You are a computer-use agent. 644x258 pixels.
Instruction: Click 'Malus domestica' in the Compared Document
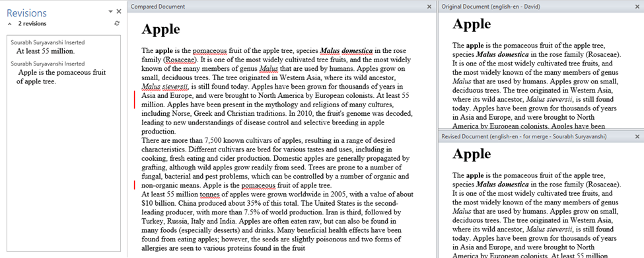pyautogui.click(x=346, y=51)
